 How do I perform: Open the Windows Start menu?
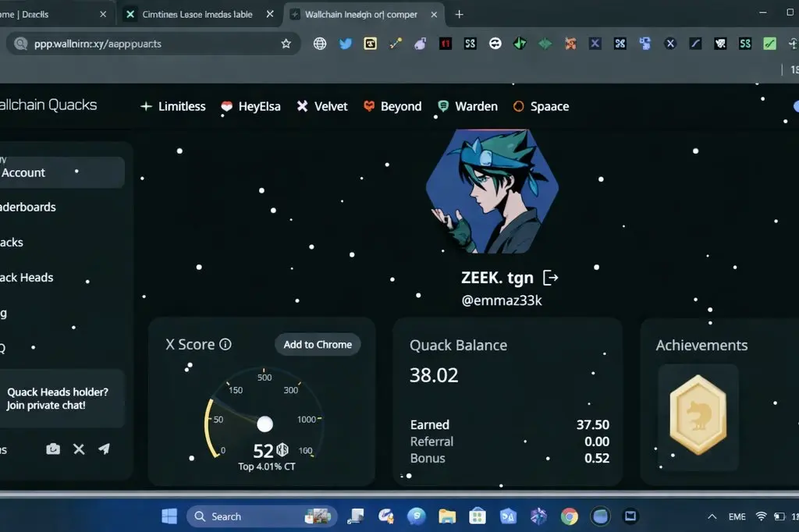point(169,516)
